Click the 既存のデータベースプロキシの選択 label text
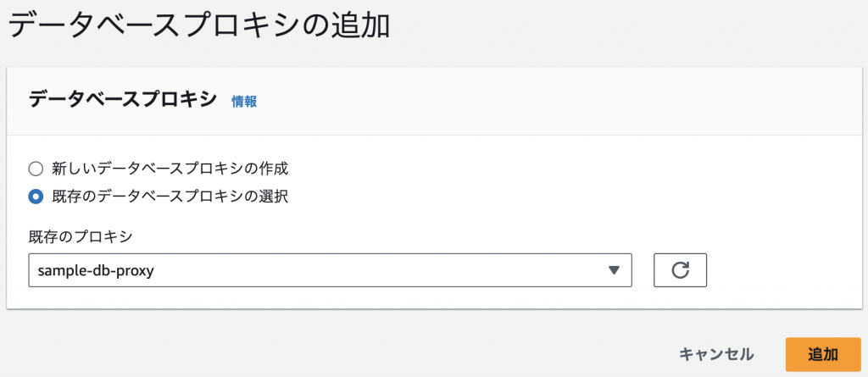The height and width of the screenshot is (377, 868). tap(170, 196)
